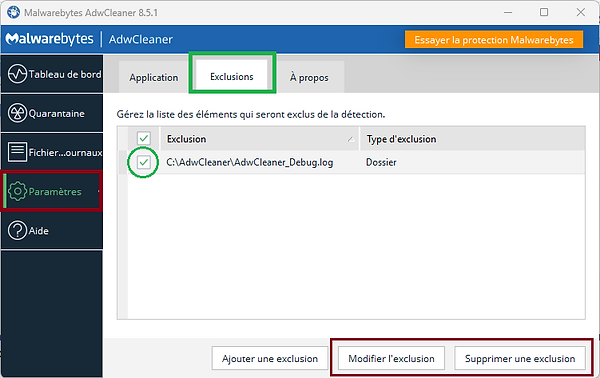The width and height of the screenshot is (600, 378).
Task: Minimize the AdwCleaner window
Action: (508, 12)
